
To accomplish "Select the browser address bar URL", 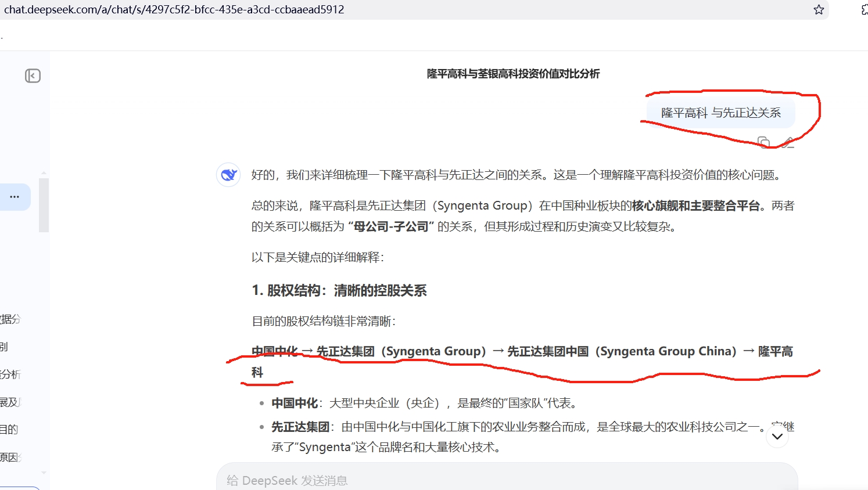I will [174, 10].
